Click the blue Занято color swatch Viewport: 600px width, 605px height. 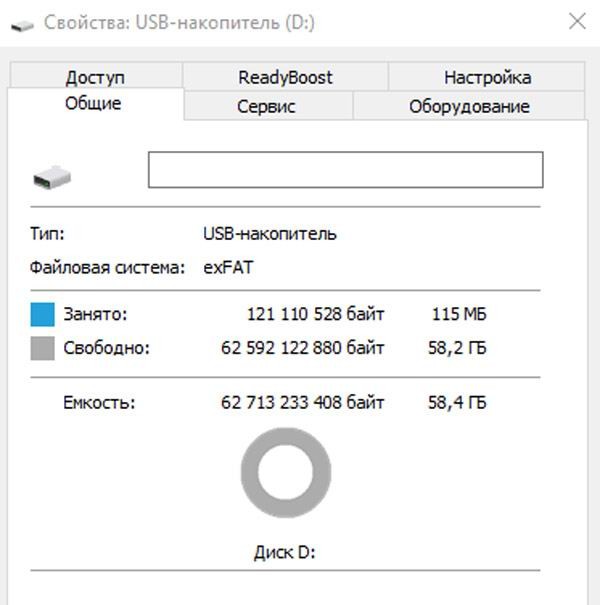(42, 316)
